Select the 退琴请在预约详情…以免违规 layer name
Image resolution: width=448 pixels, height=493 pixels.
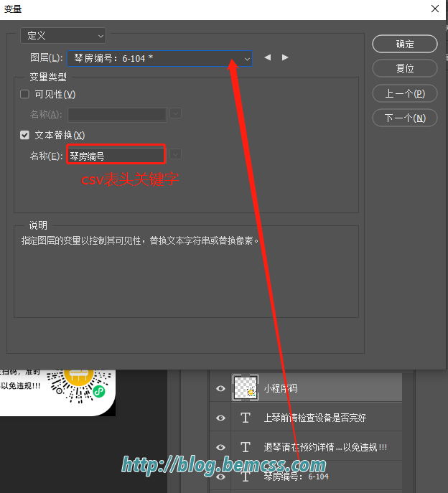(x=325, y=447)
